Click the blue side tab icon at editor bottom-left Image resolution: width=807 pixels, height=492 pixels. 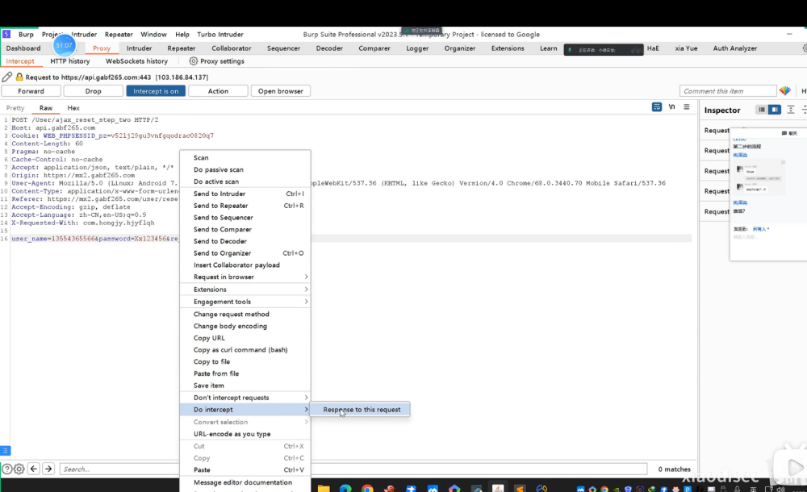click(x=5, y=451)
